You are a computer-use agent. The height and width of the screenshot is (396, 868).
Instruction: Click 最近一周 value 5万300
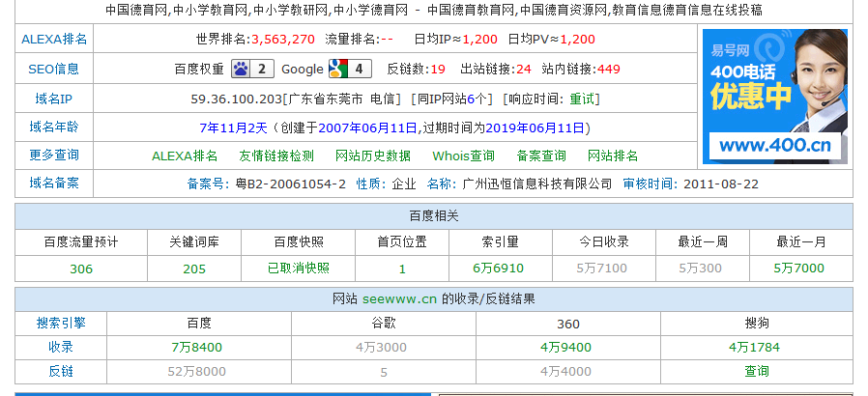coord(700,269)
